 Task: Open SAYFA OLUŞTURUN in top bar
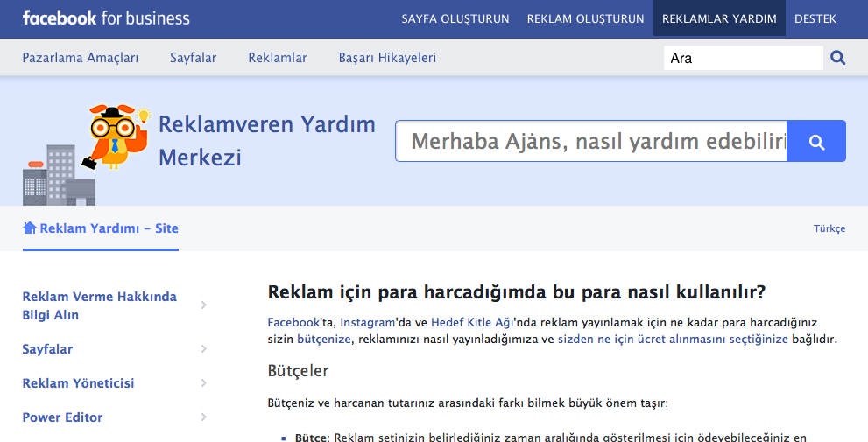pyautogui.click(x=455, y=18)
